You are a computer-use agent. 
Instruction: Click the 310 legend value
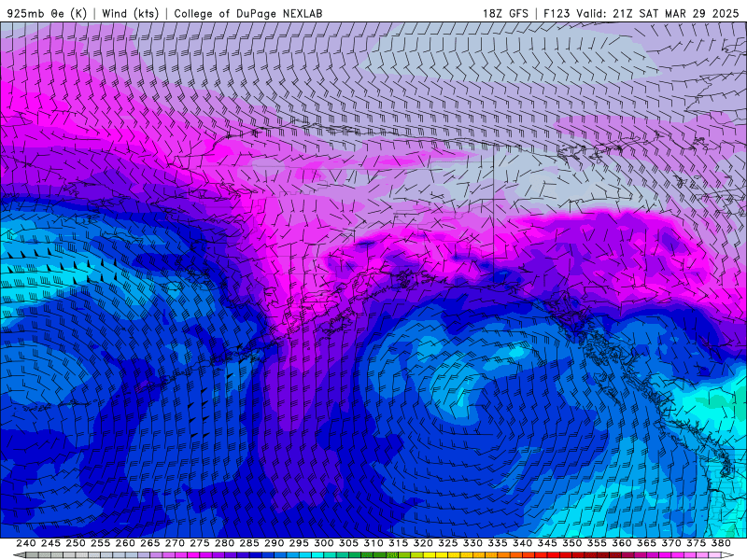pos(373,543)
